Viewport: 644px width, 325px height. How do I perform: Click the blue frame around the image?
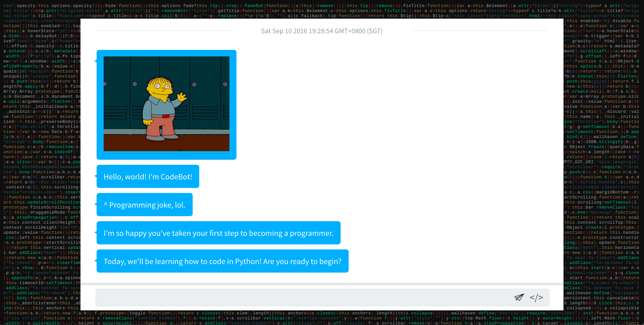coord(166,155)
